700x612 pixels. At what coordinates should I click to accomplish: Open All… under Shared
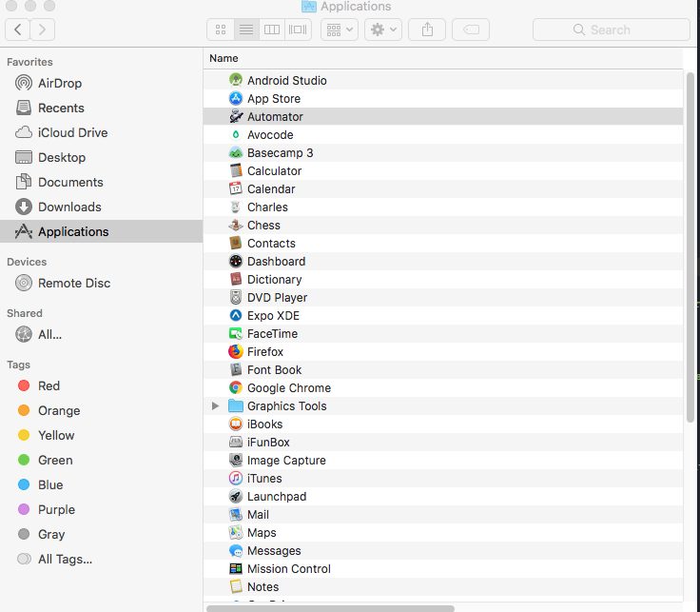coord(102,334)
